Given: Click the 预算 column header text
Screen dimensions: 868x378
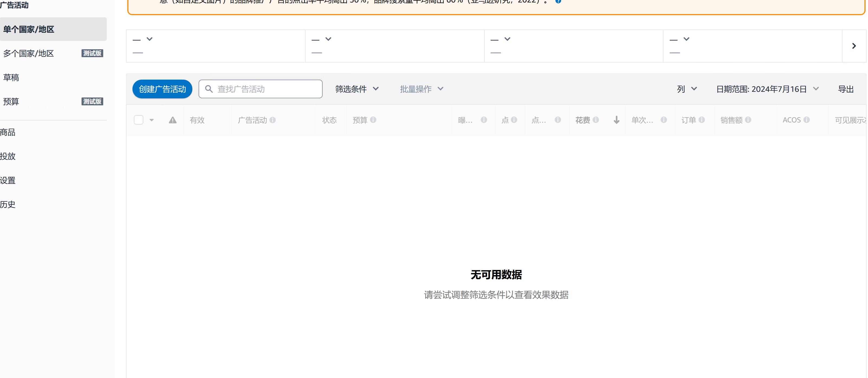Looking at the screenshot, I should (x=360, y=120).
